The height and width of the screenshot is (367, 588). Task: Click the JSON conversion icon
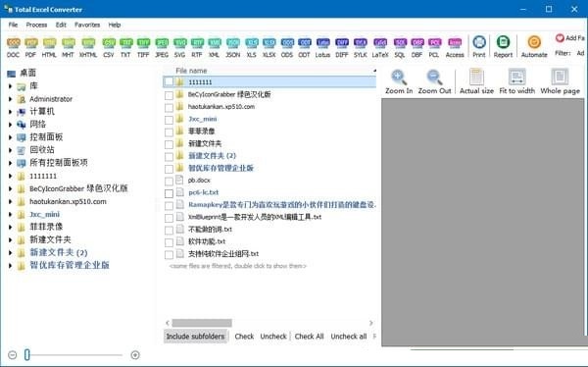coord(232,47)
